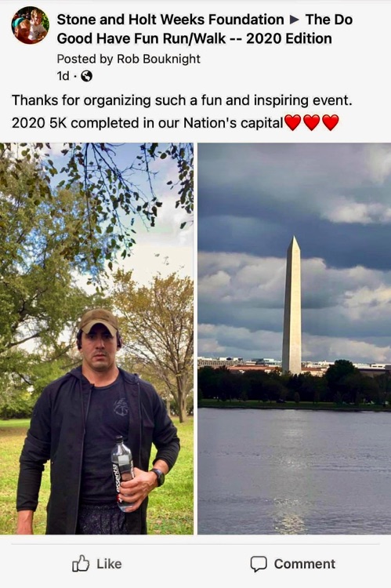The height and width of the screenshot is (588, 391).
Task: Click the first red heart emoji
Action: [293, 122]
